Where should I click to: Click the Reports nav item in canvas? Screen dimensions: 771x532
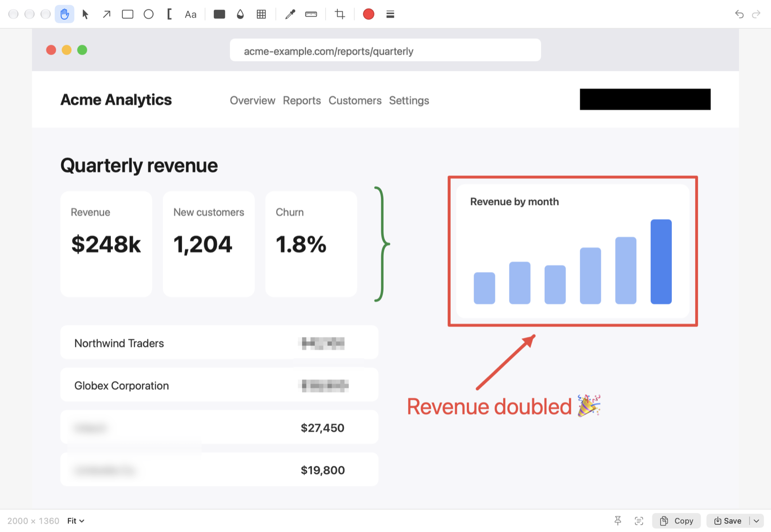click(302, 101)
